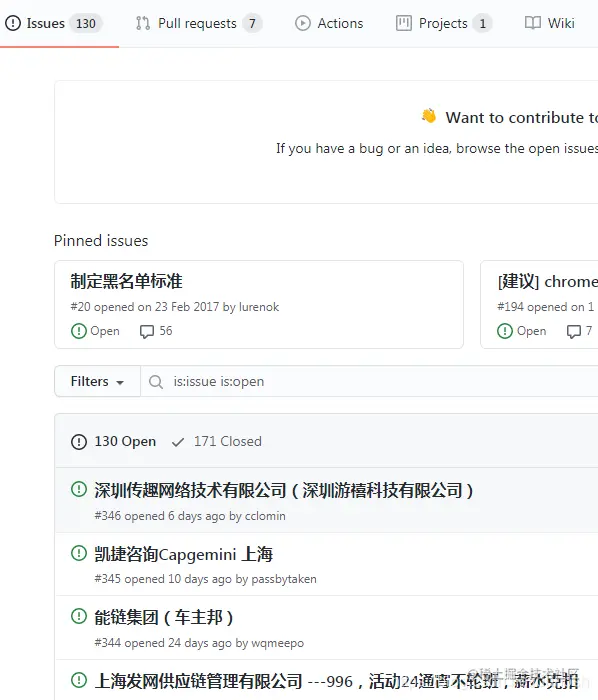Show 130 Open issues

pos(113,442)
